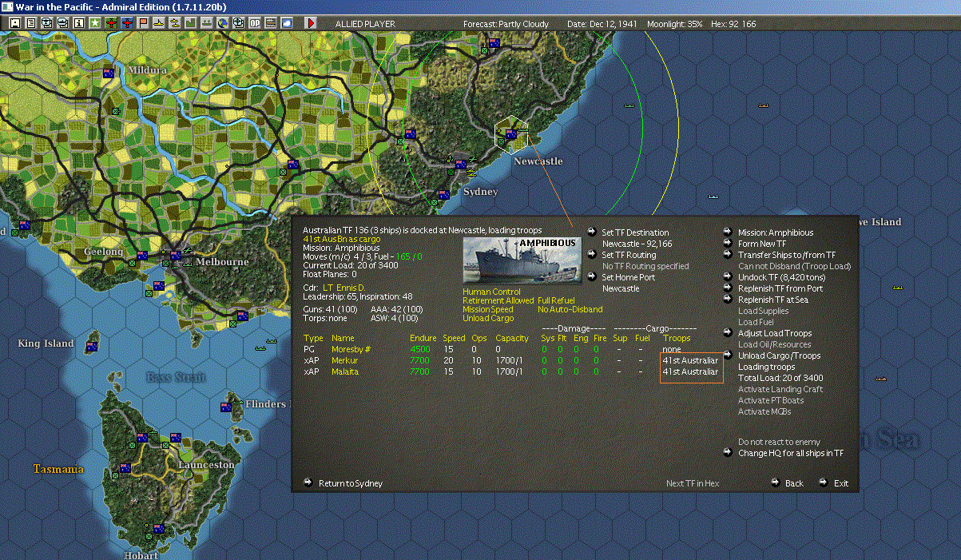Click the red plane on green icon

pyautogui.click(x=111, y=23)
